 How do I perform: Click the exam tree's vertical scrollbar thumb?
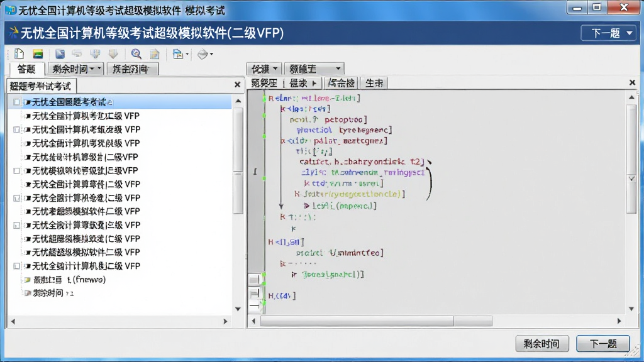click(238, 162)
